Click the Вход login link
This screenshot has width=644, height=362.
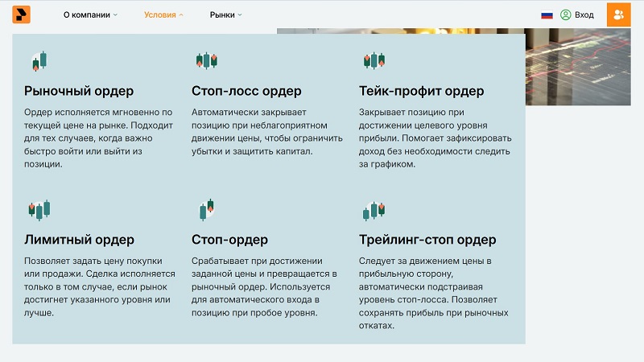tap(577, 14)
